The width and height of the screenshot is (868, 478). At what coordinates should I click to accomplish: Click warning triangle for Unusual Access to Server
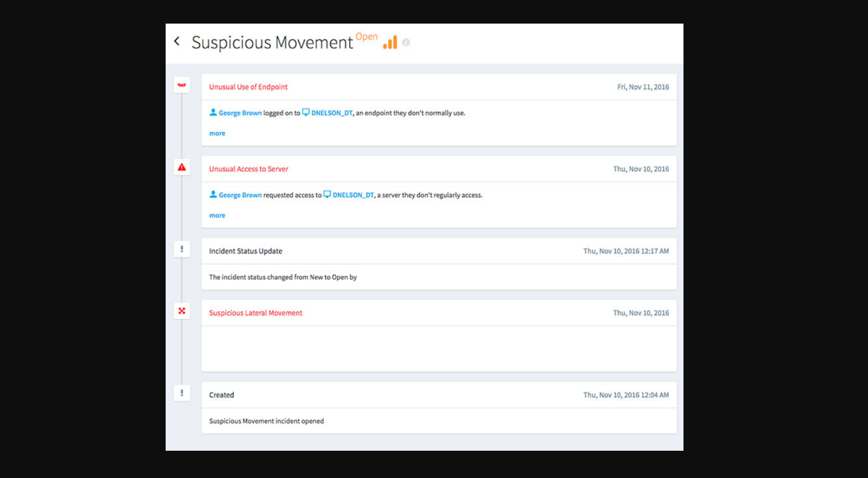click(182, 167)
